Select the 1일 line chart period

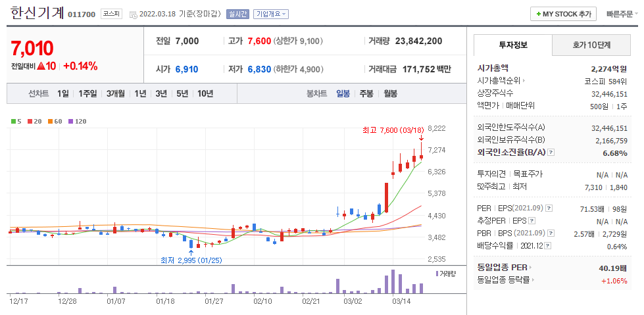63,93
